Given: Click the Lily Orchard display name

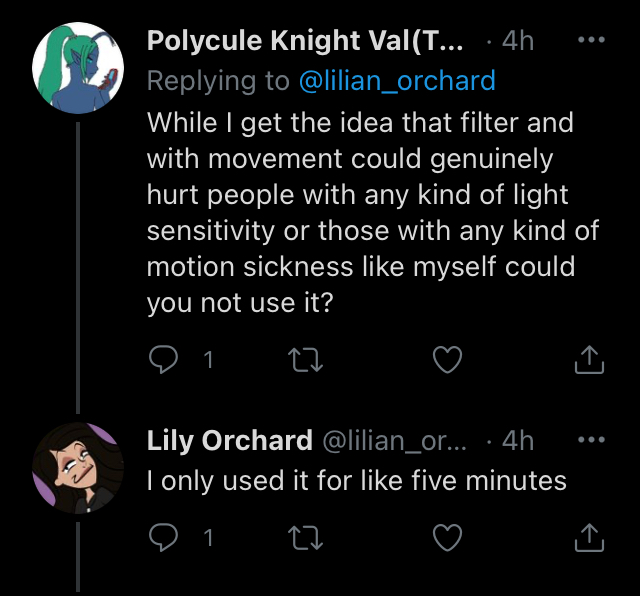Looking at the screenshot, I should click(230, 441).
